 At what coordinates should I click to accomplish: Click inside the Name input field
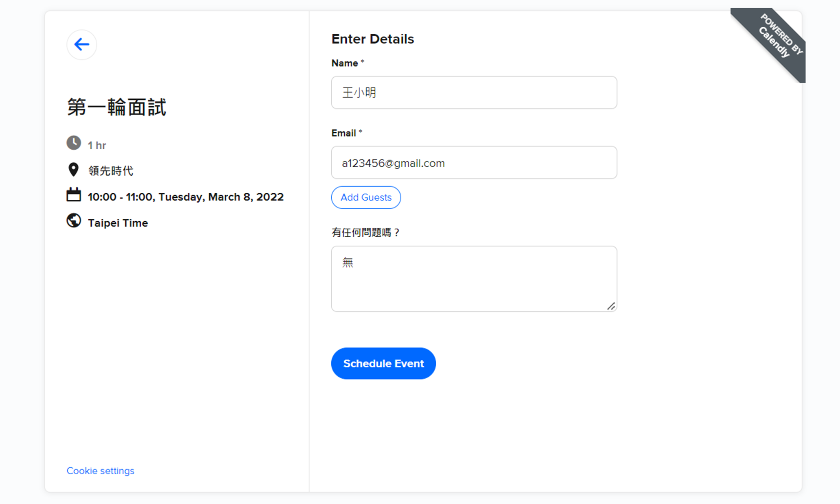pos(474,92)
